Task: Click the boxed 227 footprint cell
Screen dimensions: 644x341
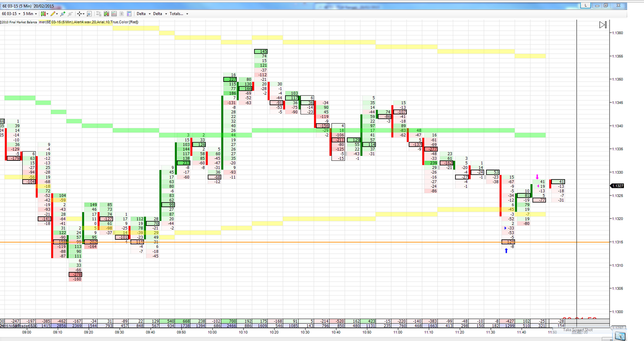Action: tap(230, 79)
